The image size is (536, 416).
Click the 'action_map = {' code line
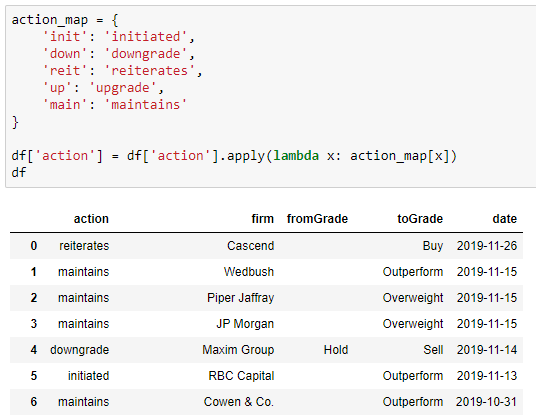tap(65, 20)
